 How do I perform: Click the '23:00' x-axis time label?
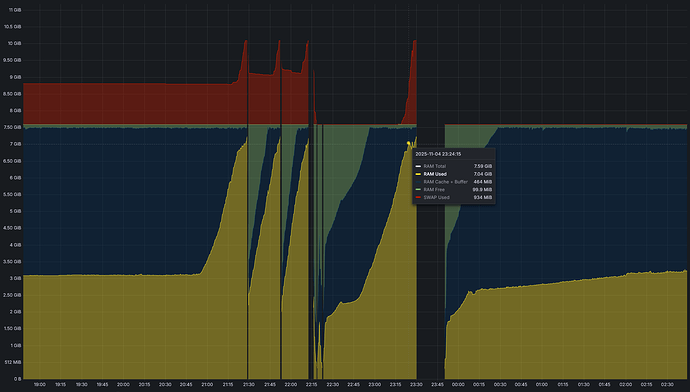pos(374,385)
